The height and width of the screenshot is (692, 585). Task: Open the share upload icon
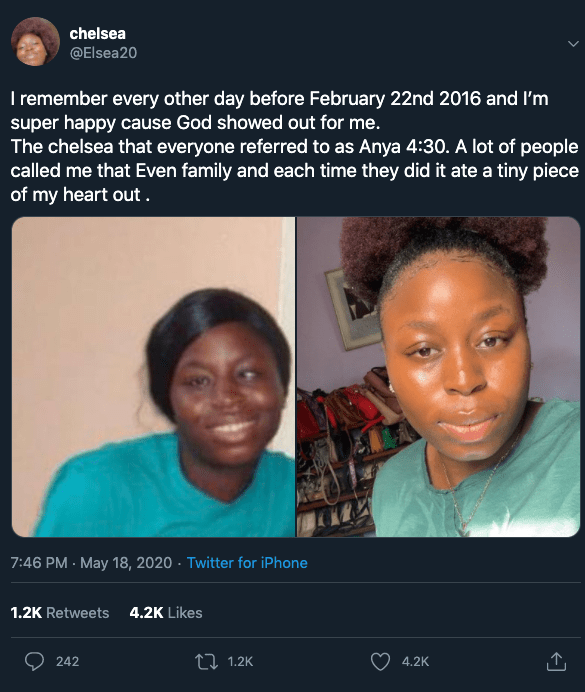pyautogui.click(x=556, y=661)
